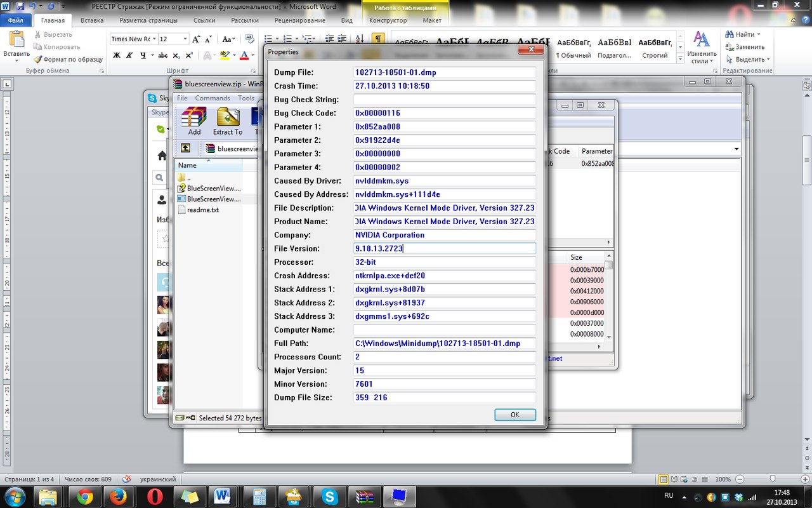Image resolution: width=812 pixels, height=508 pixels.
Task: Toggle subscript formatting
Action: tap(176, 55)
